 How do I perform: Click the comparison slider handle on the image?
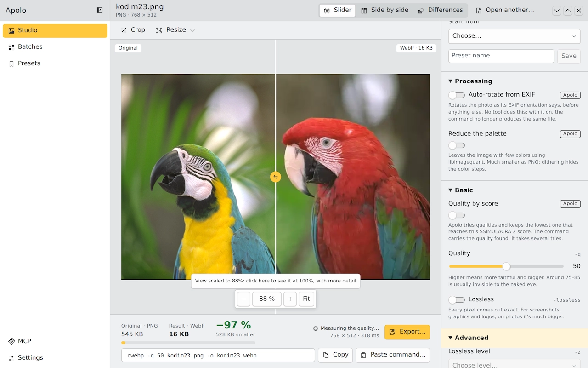tap(276, 177)
